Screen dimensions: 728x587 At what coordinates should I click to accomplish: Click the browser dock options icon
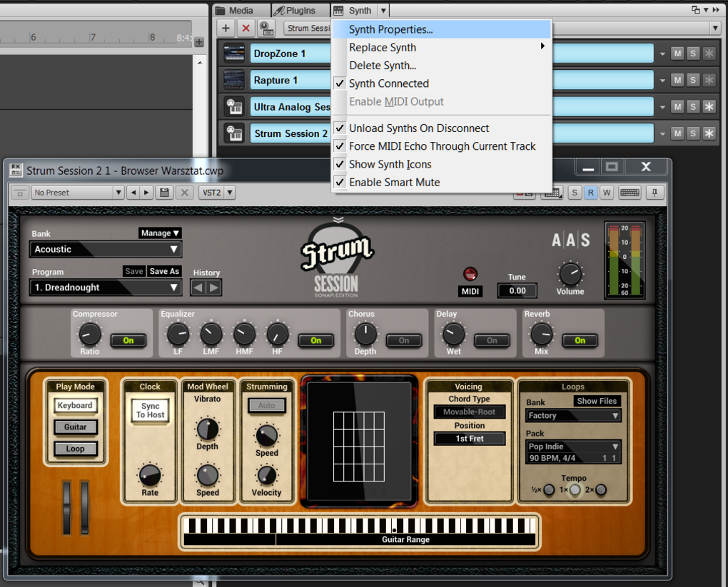(695, 10)
